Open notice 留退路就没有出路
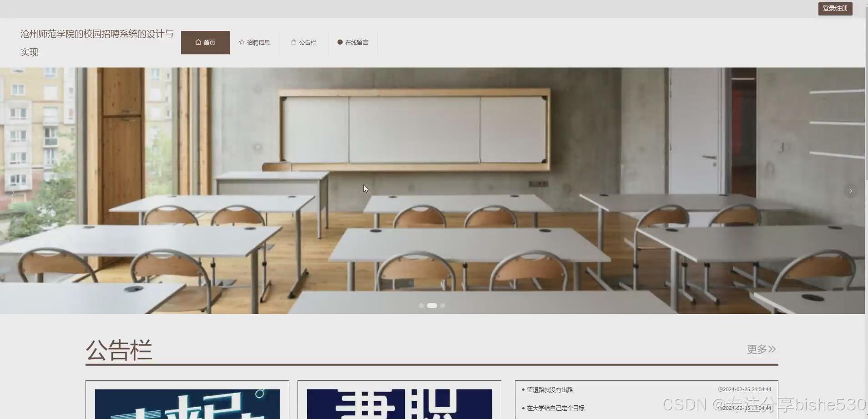 [x=550, y=390]
